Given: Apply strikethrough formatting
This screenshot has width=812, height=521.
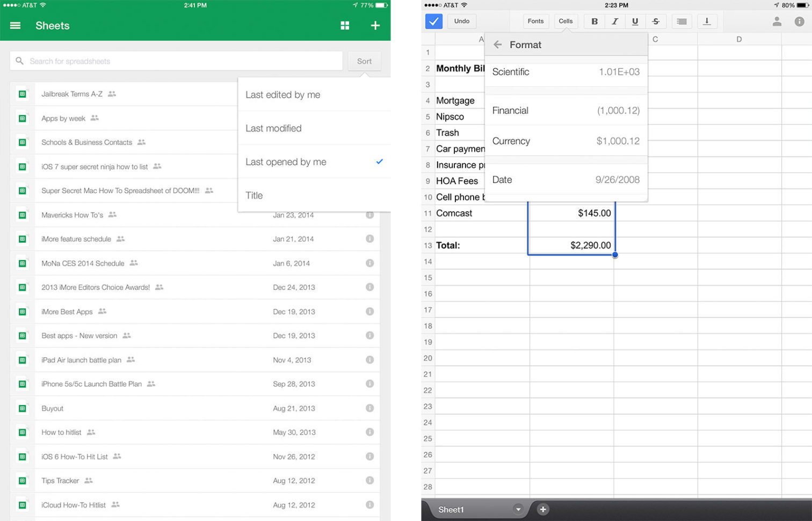Looking at the screenshot, I should tap(656, 21).
